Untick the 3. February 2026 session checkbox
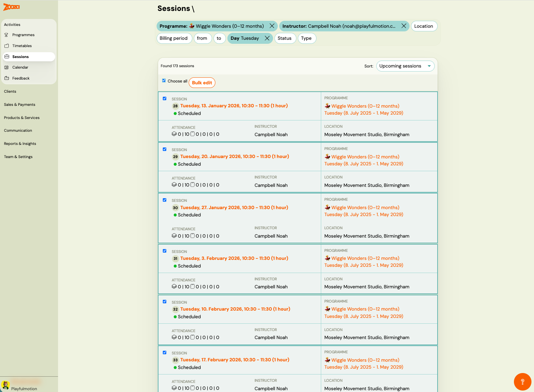The width and height of the screenshot is (534, 392). tap(165, 251)
